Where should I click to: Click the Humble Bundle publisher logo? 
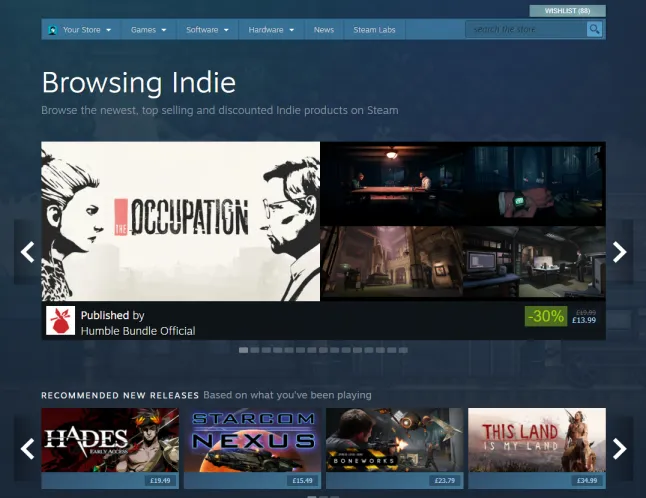61,320
